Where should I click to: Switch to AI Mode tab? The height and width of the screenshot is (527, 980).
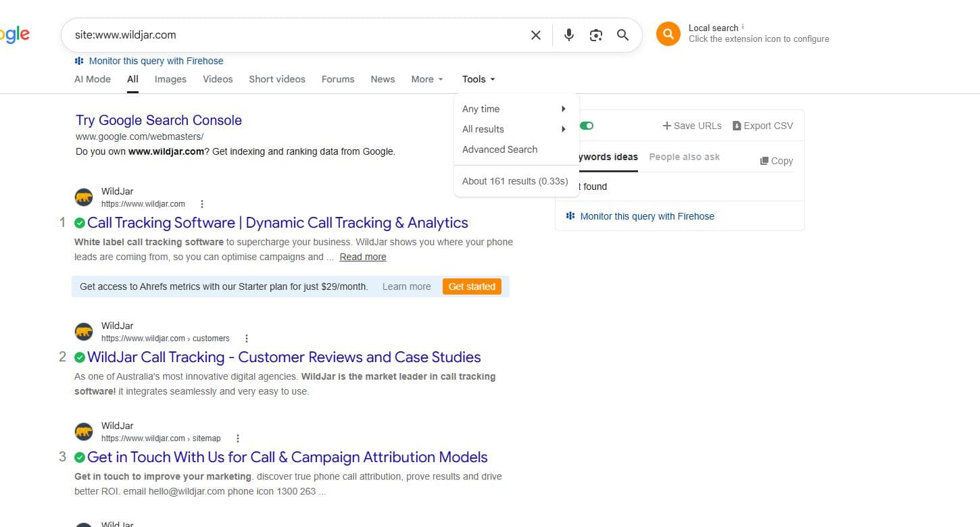pyautogui.click(x=93, y=79)
